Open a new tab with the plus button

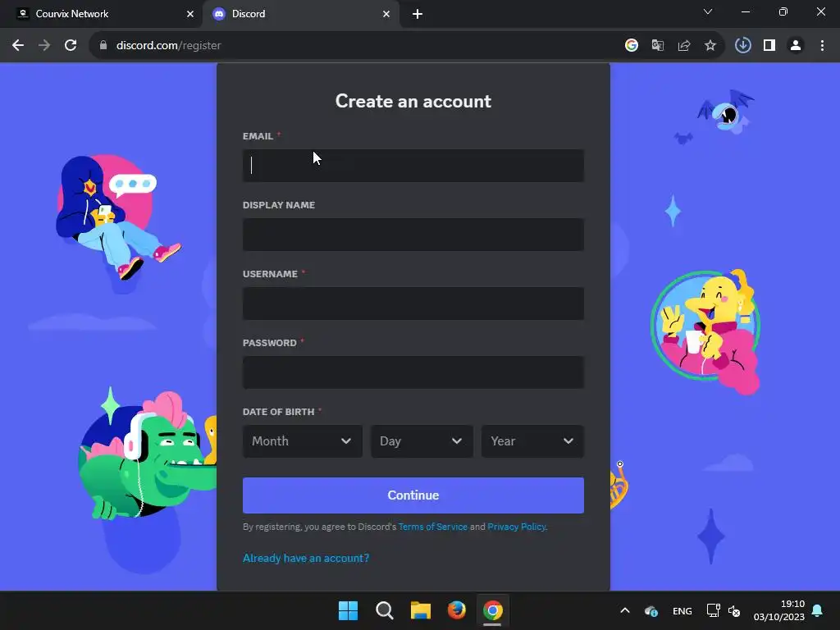click(418, 14)
